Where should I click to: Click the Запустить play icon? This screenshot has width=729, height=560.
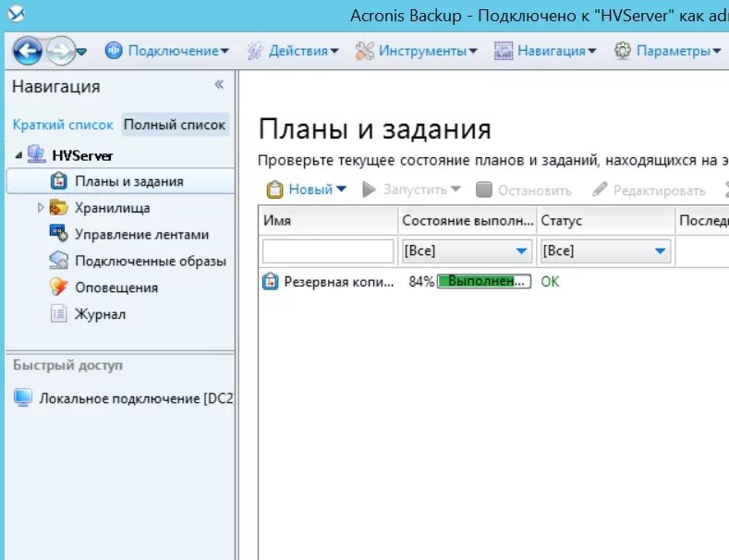coord(369,189)
